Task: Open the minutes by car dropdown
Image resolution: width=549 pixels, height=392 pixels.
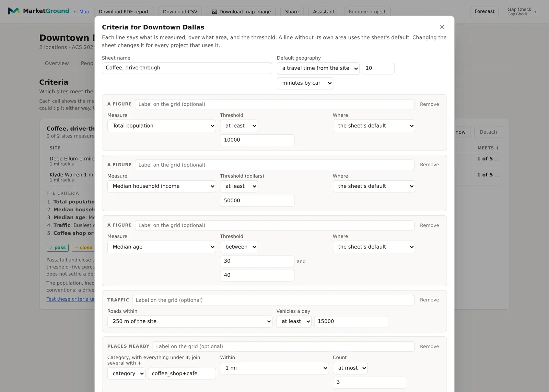Action: pos(305,83)
